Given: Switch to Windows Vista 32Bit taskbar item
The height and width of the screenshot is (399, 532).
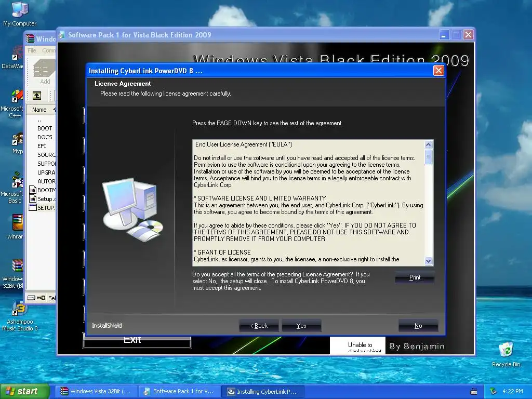Looking at the screenshot, I should pyautogui.click(x=96, y=391).
